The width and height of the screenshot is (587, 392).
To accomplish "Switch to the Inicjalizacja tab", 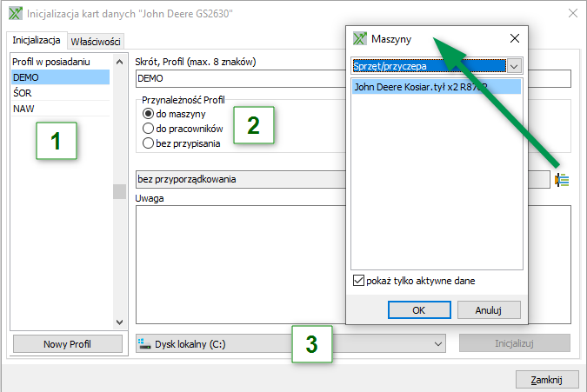I will pos(37,40).
